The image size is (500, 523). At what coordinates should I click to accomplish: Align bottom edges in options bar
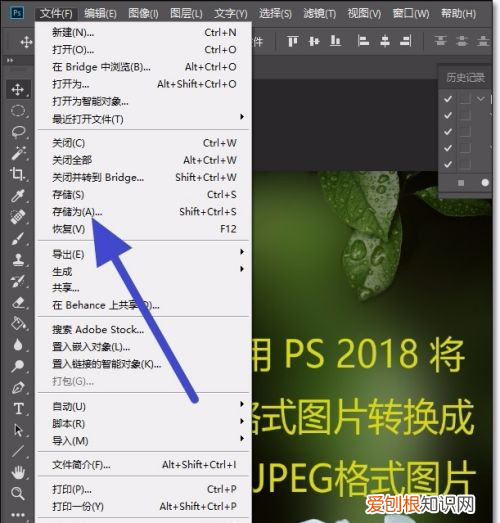pyautogui.click(x=335, y=41)
